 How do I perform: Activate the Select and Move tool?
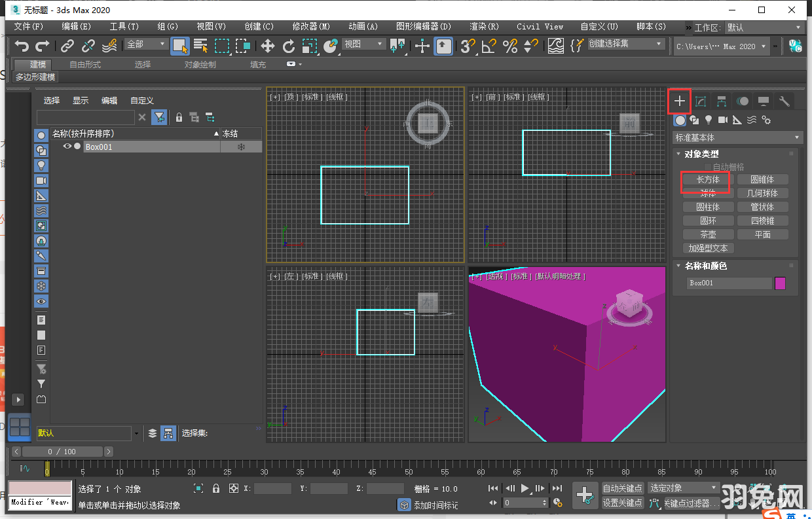267,46
